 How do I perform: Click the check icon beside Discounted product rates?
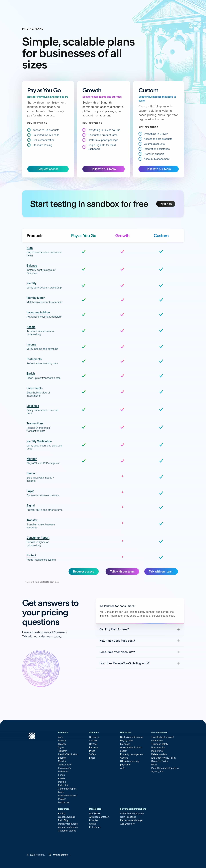(84, 135)
